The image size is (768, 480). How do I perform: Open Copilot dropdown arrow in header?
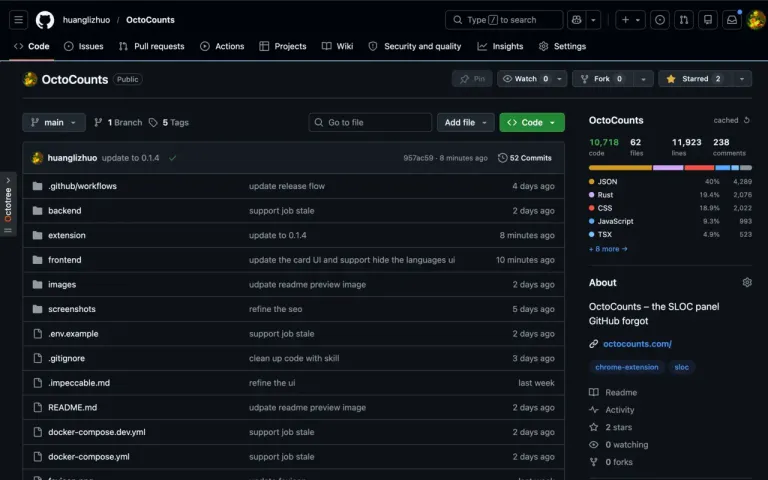(594, 20)
